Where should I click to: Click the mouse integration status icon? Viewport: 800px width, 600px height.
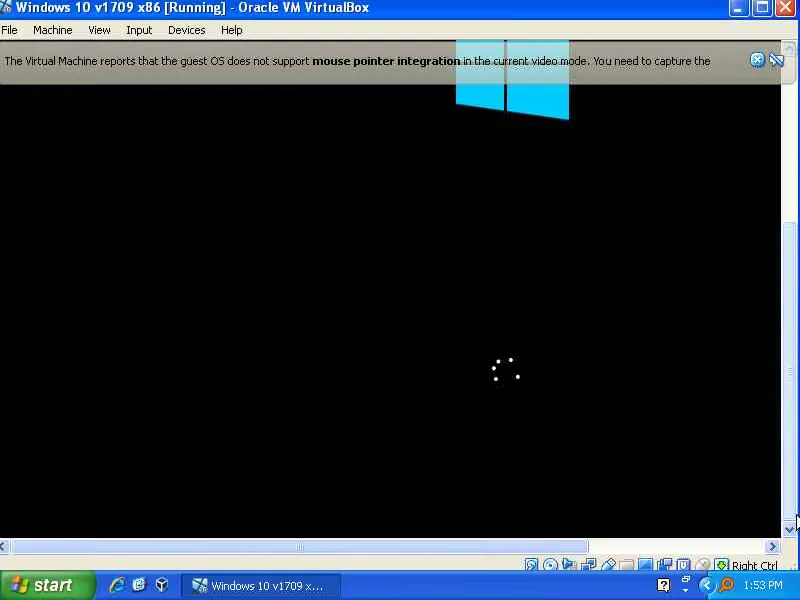coord(703,564)
